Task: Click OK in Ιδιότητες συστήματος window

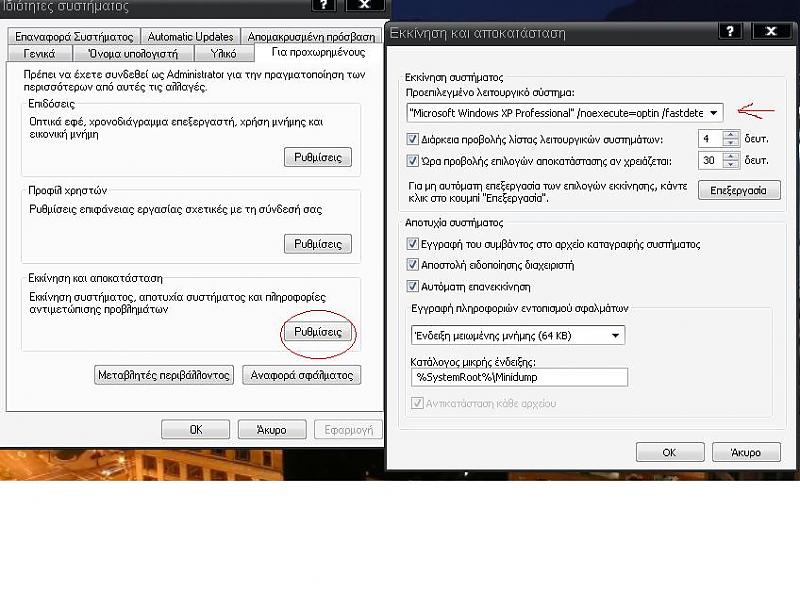Action: [195, 430]
